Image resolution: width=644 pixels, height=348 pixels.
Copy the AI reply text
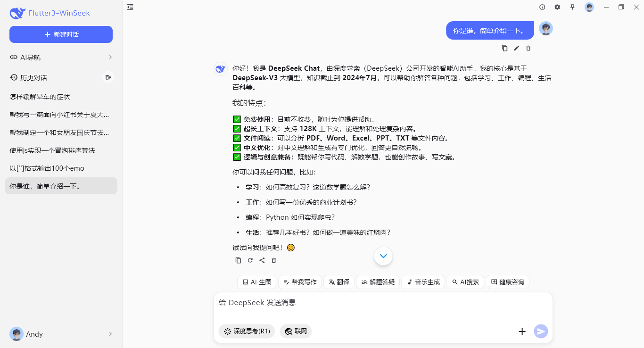[x=238, y=260]
